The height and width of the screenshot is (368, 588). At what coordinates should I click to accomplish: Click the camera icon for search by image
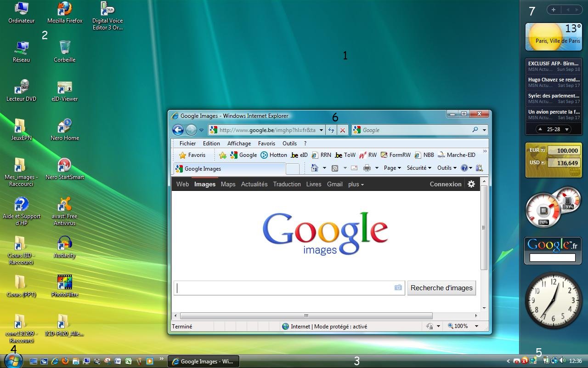pos(398,287)
